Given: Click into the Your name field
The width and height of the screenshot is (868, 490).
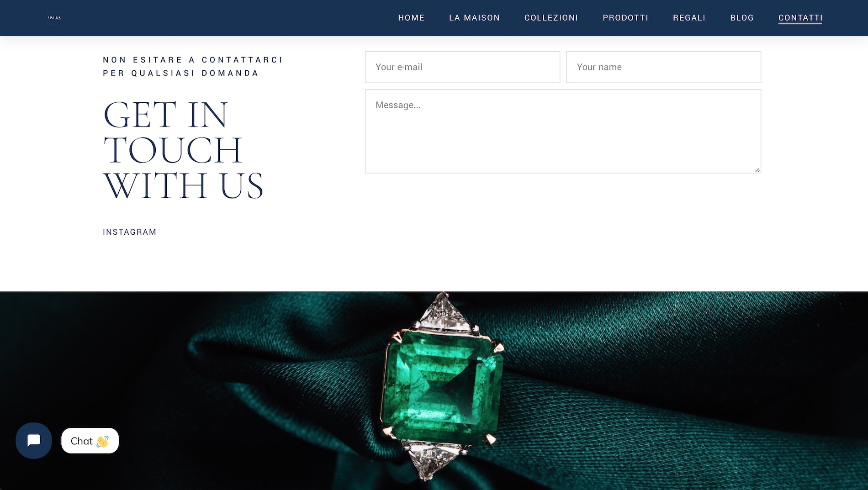Looking at the screenshot, I should click(x=663, y=67).
